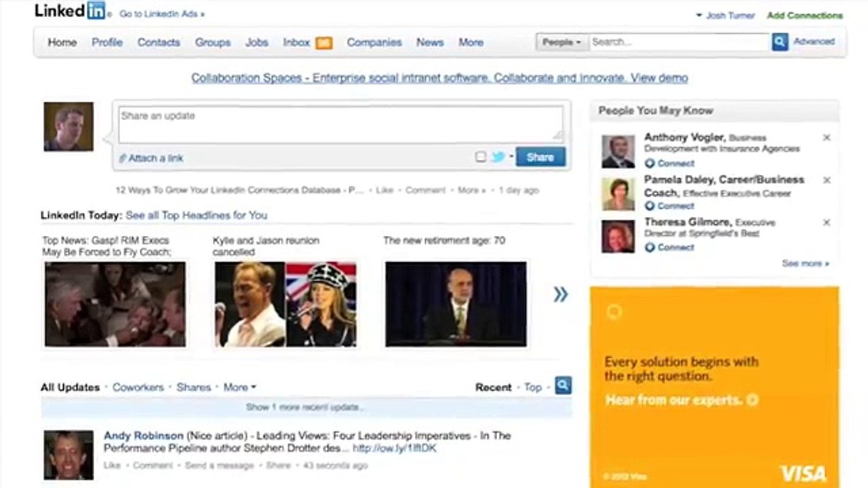Screen dimensions: 868x488
Task: Open the News menu
Action: (x=430, y=43)
